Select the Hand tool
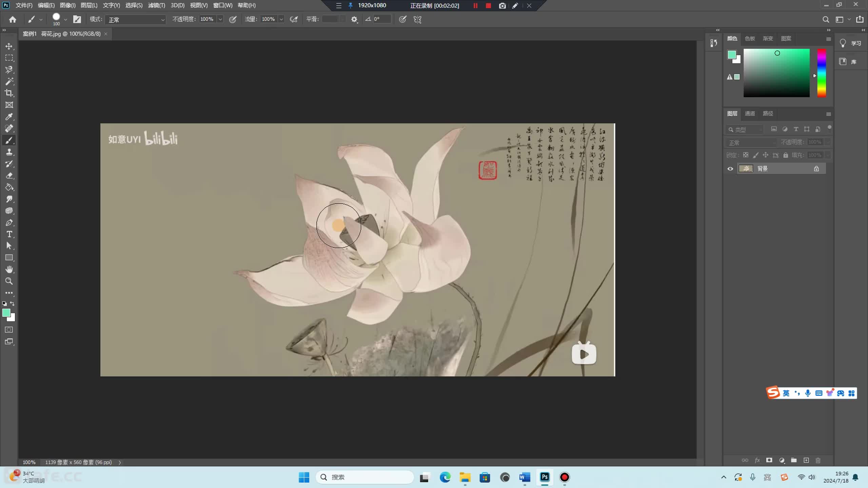This screenshot has height=488, width=868. point(9,270)
